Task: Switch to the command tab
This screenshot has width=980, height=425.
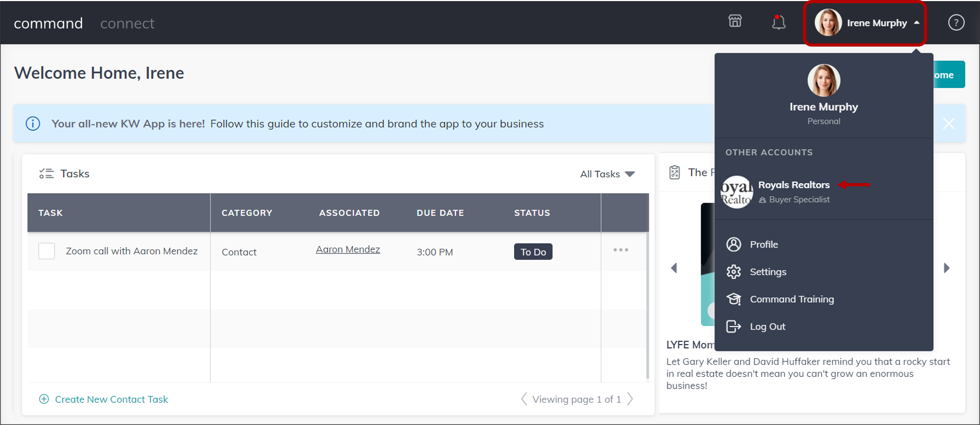Action: pos(48,23)
